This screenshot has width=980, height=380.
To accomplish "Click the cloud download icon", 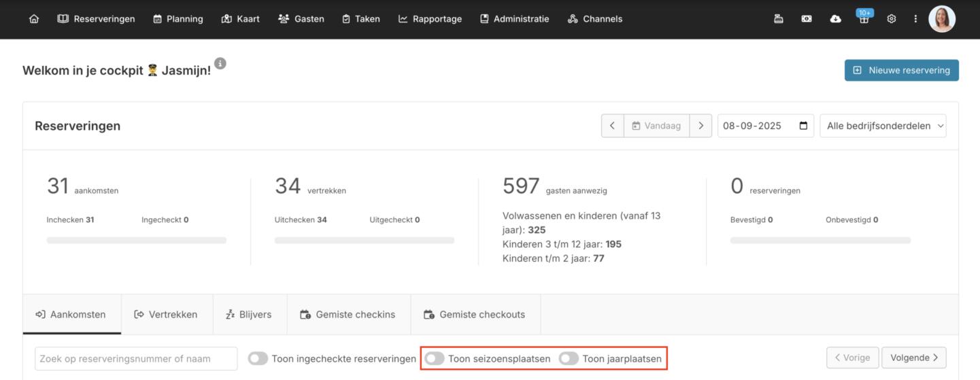I will point(835,19).
